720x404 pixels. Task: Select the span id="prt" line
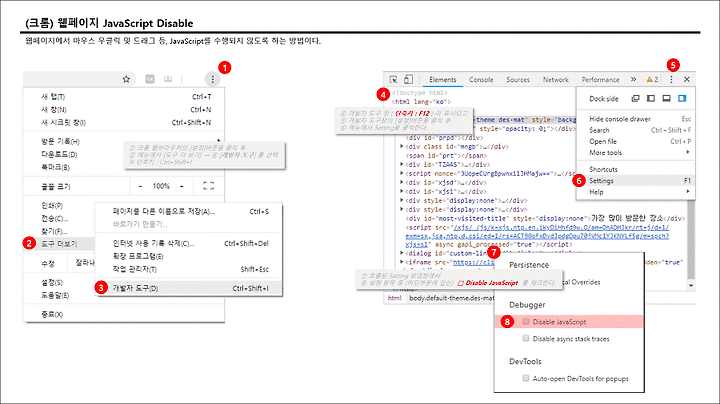point(446,156)
